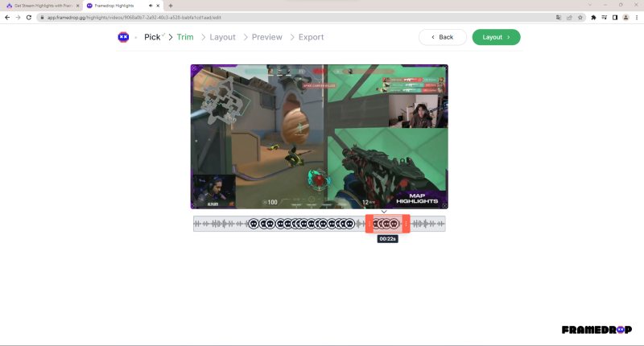644x346 pixels.
Task: Continue with the green Layout button
Action: (496, 37)
